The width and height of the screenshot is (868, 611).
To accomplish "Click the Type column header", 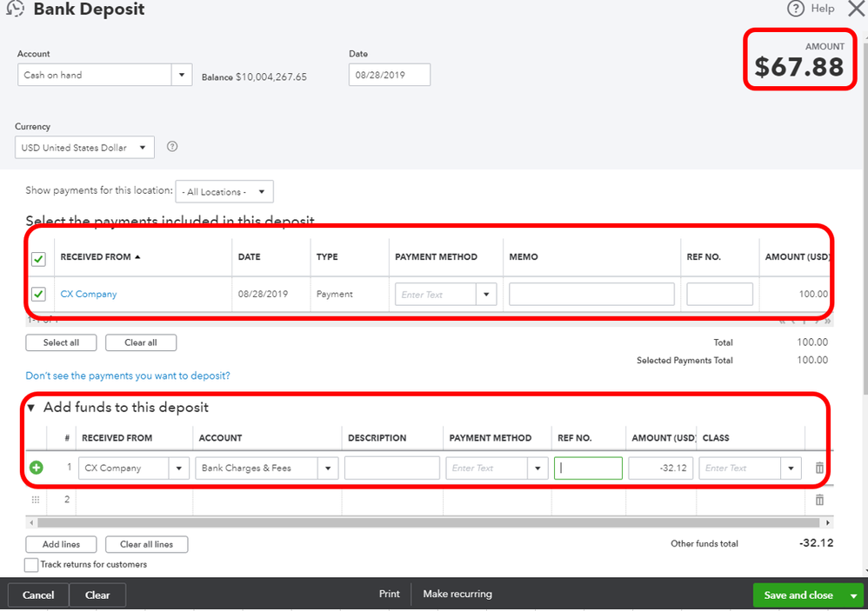I will 327,256.
